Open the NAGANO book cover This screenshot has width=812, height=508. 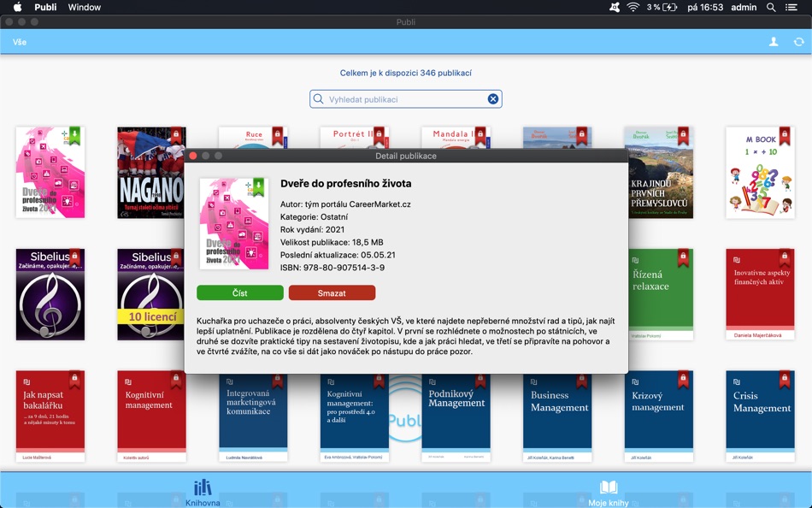point(150,173)
